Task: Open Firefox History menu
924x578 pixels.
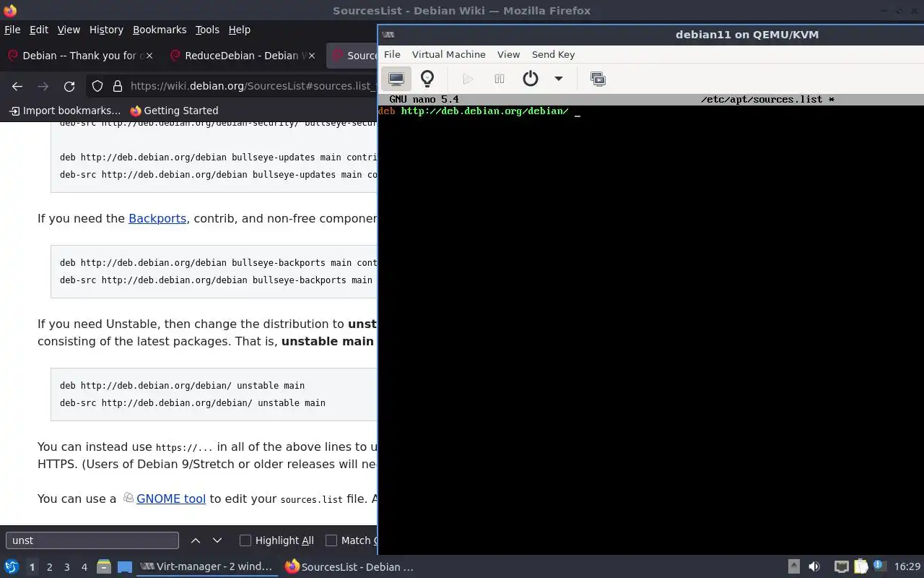Action: click(106, 30)
